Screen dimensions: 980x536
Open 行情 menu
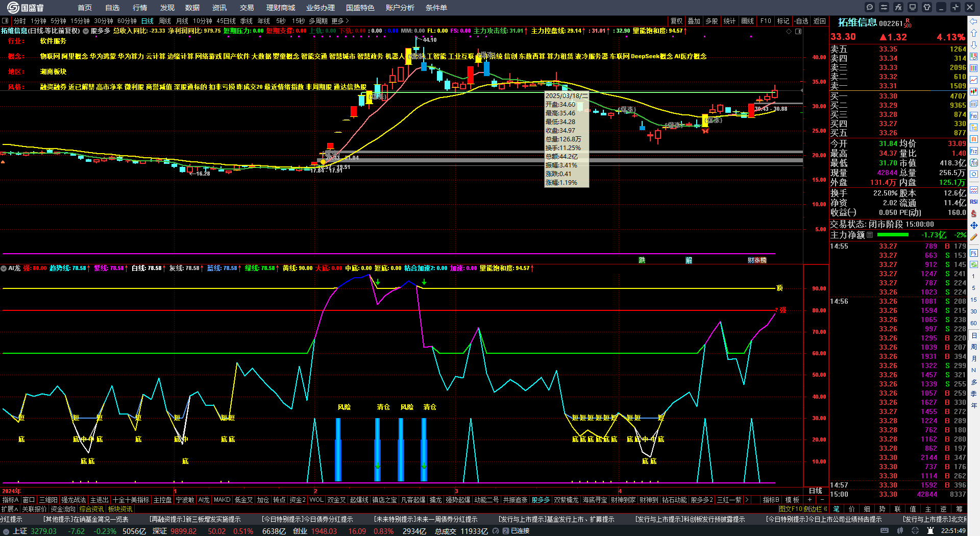coord(140,8)
